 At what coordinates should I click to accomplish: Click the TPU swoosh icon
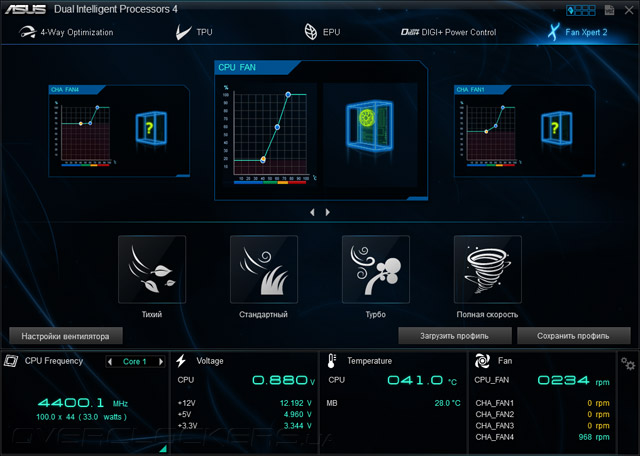pos(183,32)
